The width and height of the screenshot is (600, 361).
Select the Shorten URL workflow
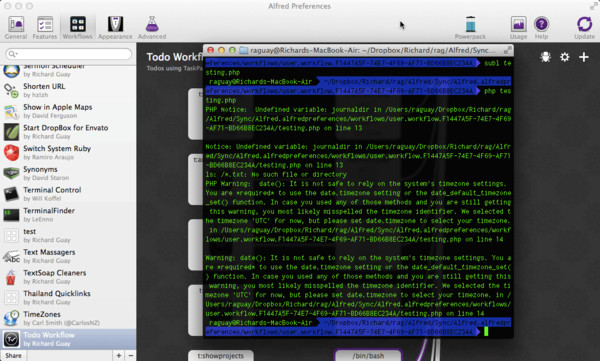(68, 90)
